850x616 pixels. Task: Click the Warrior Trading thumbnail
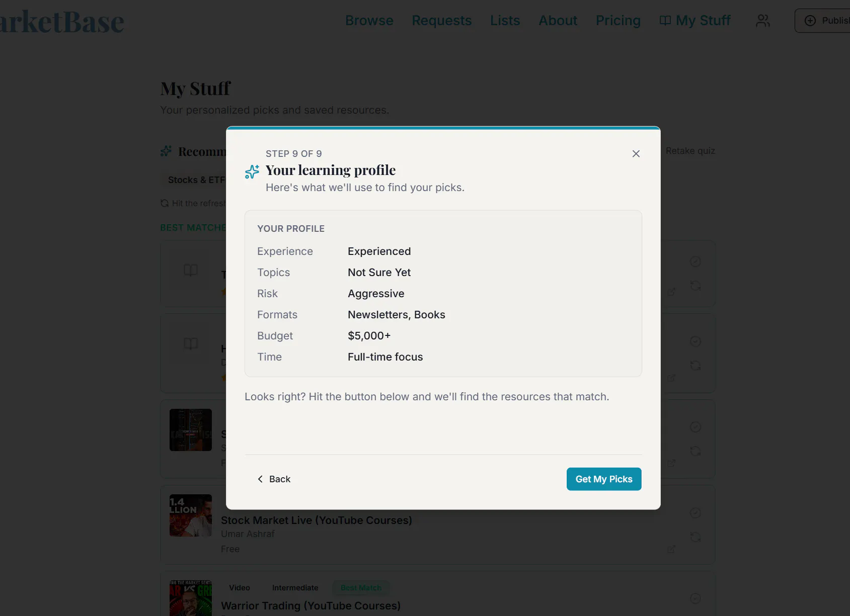[x=191, y=598]
